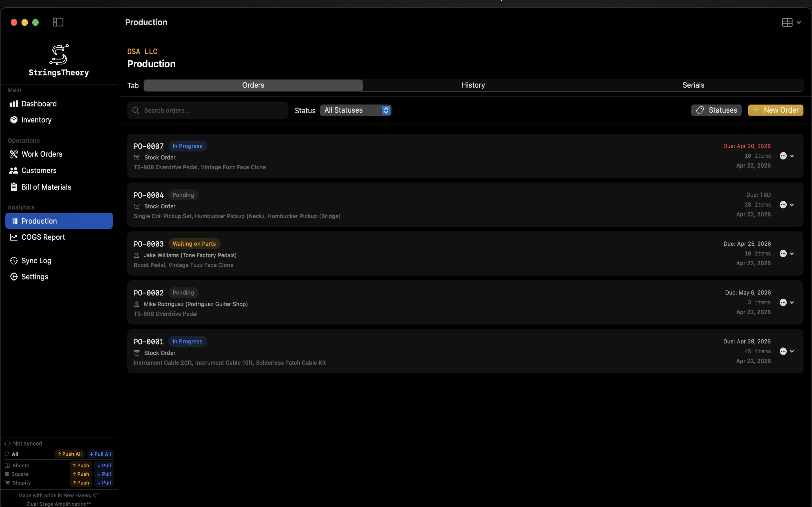Select the Production bars icon
Viewport: 812px width, 507px height.
coord(14,221)
